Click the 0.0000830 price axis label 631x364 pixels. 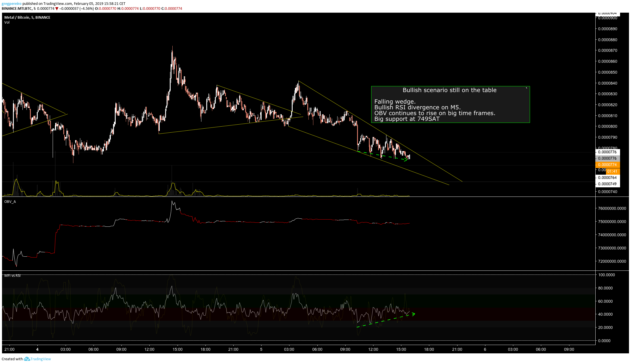click(x=607, y=94)
